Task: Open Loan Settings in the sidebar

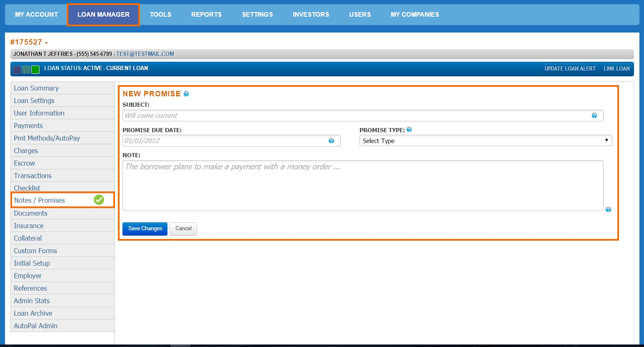Action: click(62, 101)
